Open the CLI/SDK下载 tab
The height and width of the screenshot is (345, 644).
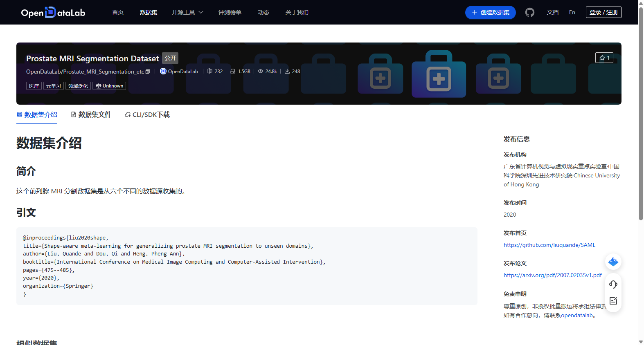147,115
